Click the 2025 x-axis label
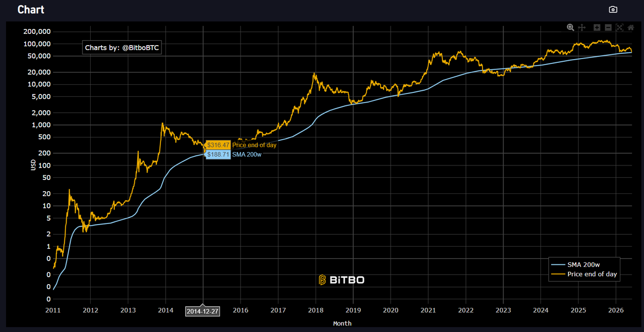 pyautogui.click(x=579, y=310)
